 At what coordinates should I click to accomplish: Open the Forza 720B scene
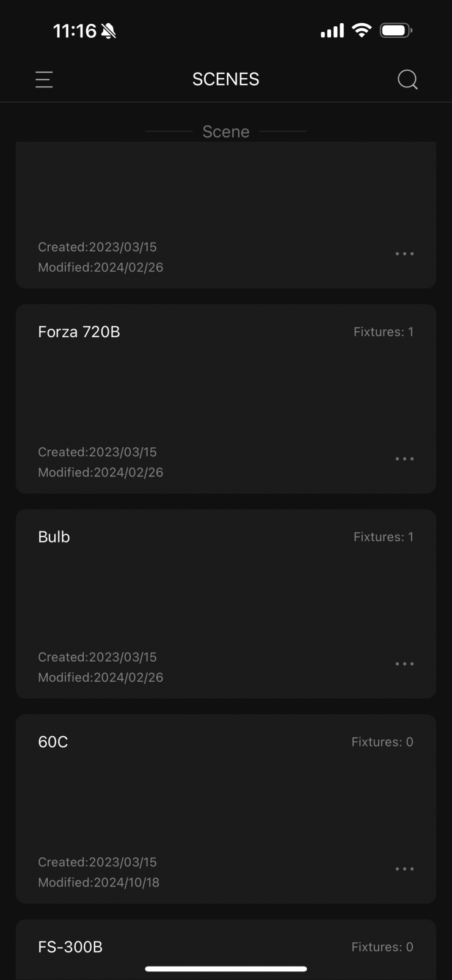[79, 332]
